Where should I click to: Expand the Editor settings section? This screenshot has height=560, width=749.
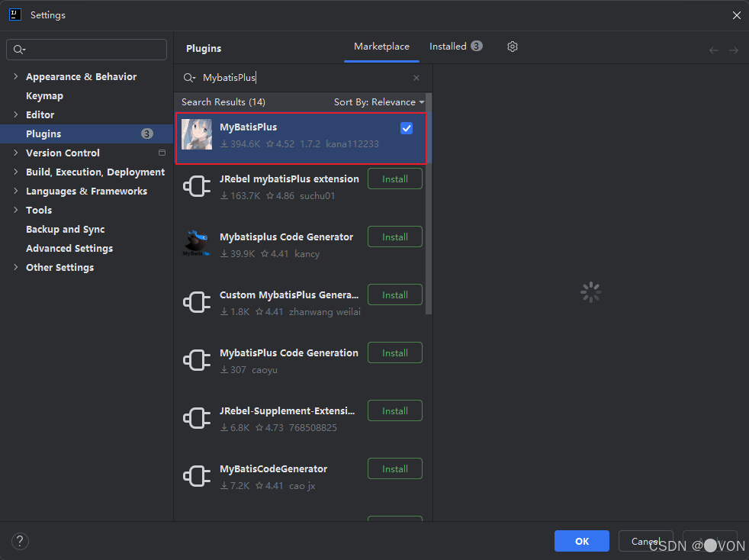tap(16, 114)
